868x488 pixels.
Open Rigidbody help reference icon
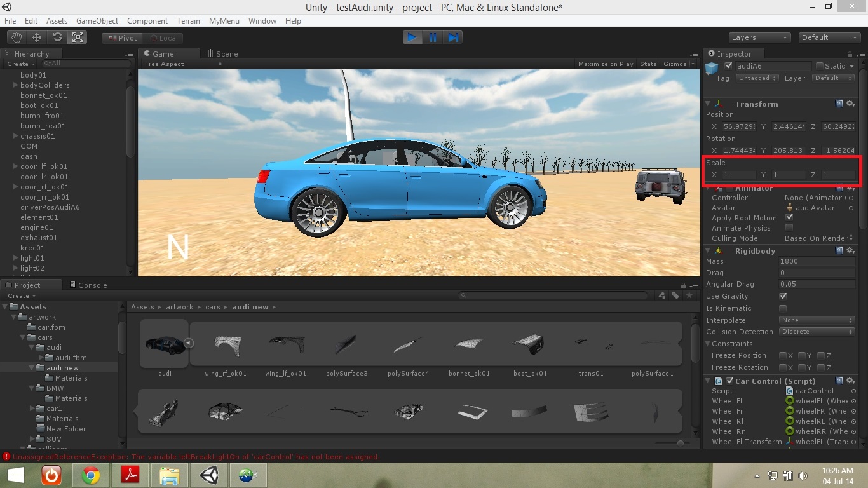point(839,250)
